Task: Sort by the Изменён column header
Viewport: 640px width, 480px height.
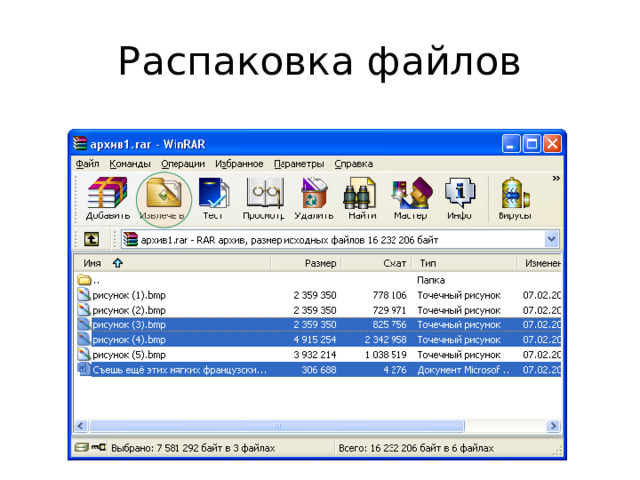Action: click(x=540, y=263)
